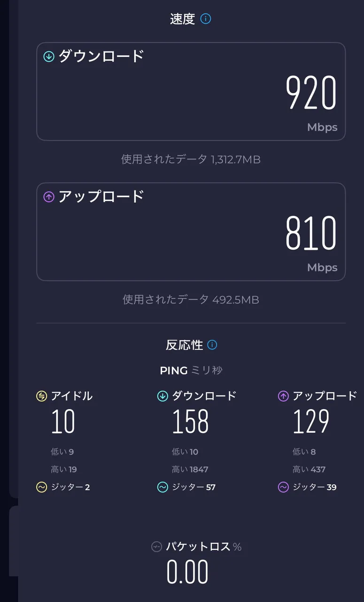Click the info icon beside 反応性

click(212, 345)
